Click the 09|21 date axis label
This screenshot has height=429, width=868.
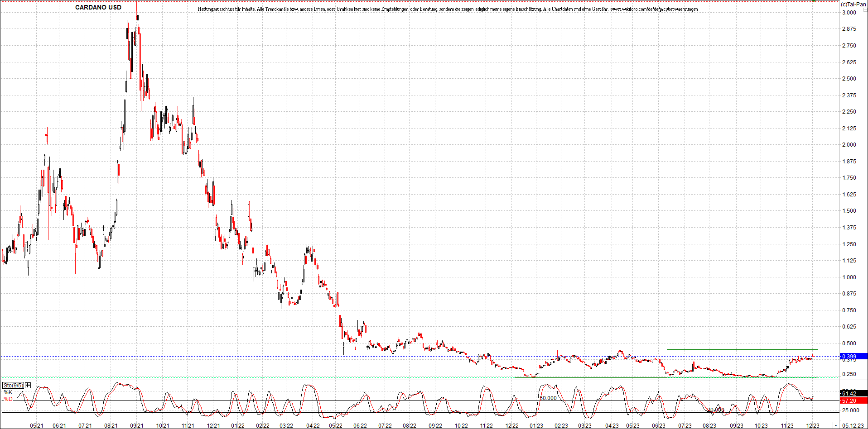click(137, 425)
